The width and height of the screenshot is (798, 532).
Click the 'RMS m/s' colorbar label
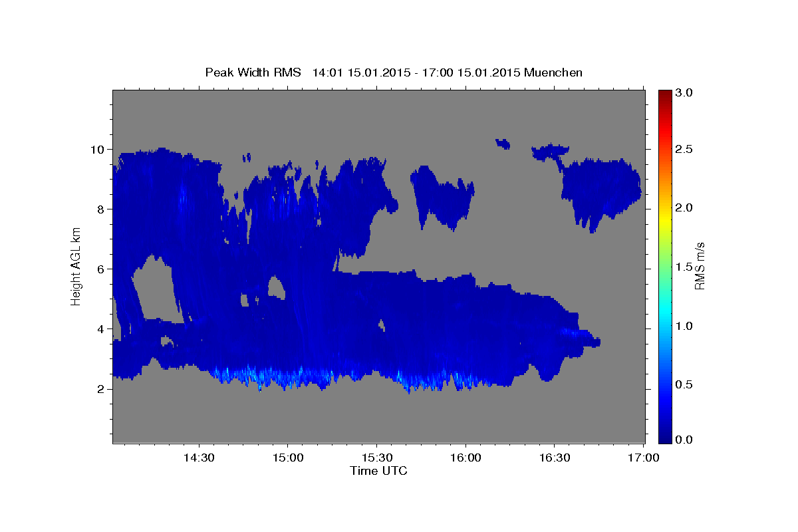[x=700, y=266]
